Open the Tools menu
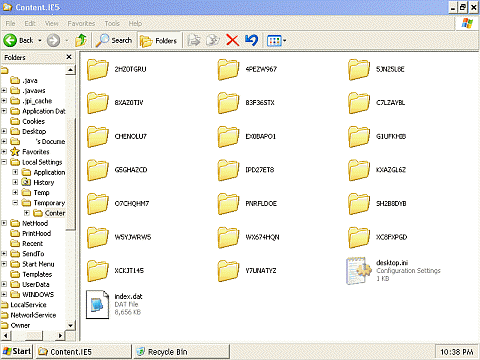 click(x=112, y=23)
